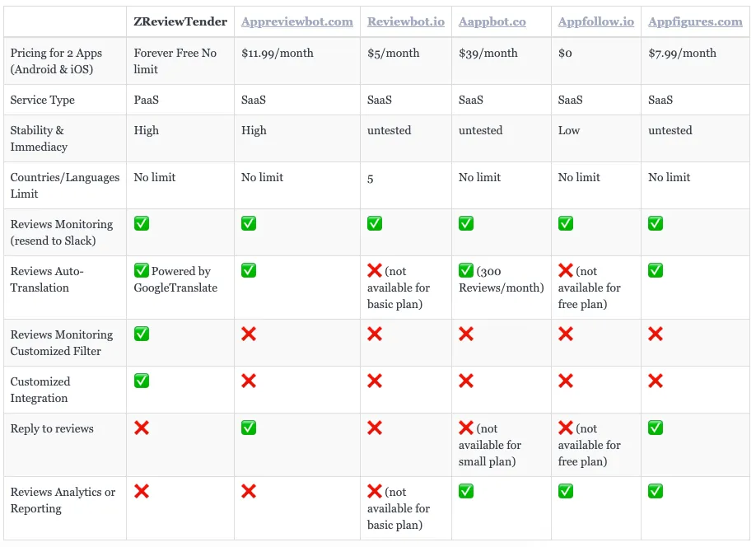Click Reviewbot.io's red cross for Auto-Translation
Viewport: 756px width, 547px height.
tap(375, 270)
